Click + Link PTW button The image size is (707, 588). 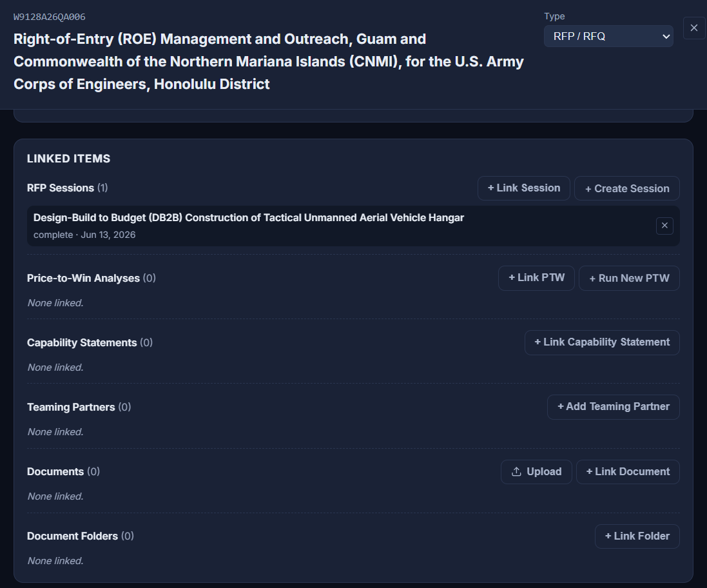[x=536, y=278]
